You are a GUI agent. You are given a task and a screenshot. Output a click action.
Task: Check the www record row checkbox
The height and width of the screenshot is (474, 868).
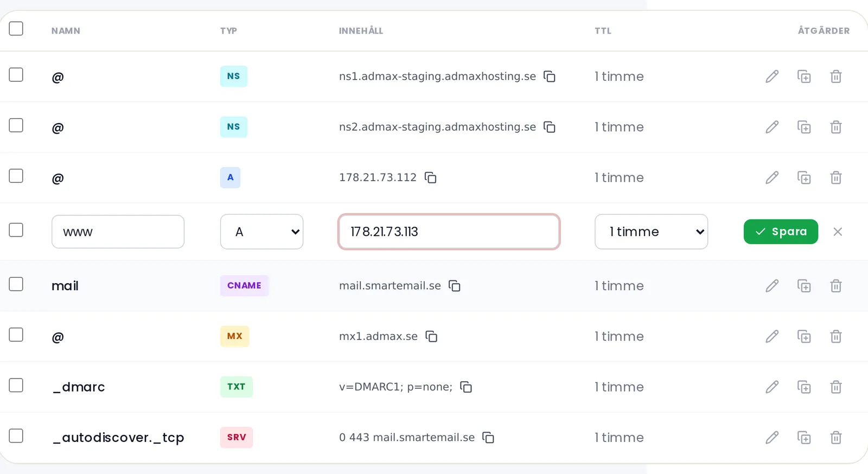point(16,230)
